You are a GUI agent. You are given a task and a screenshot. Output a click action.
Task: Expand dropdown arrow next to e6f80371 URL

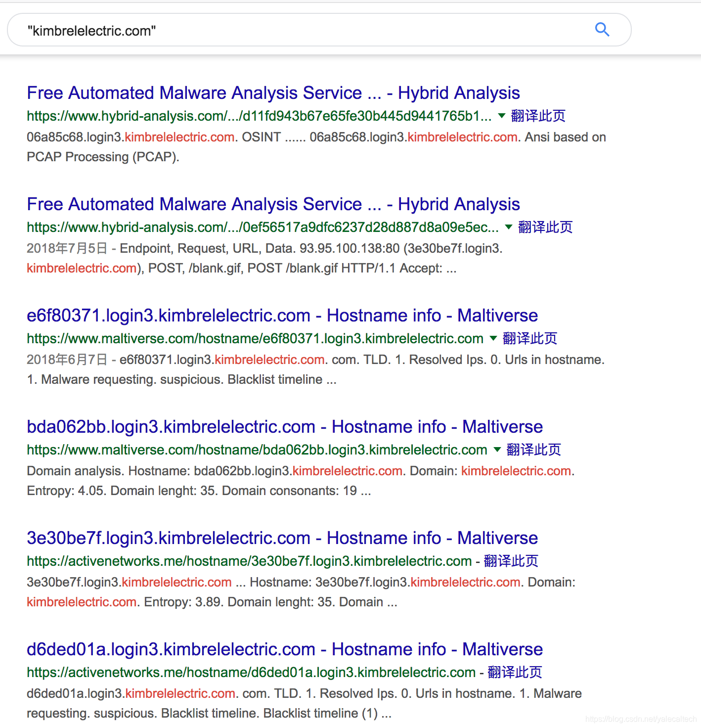[x=493, y=338]
